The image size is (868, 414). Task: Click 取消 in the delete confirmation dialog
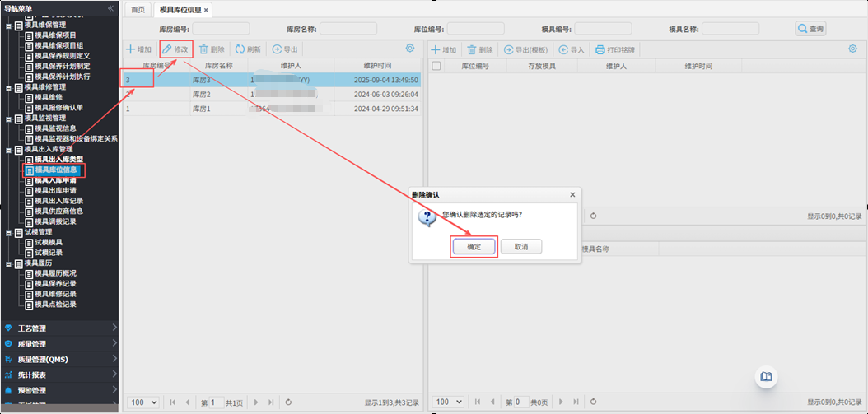click(x=520, y=246)
